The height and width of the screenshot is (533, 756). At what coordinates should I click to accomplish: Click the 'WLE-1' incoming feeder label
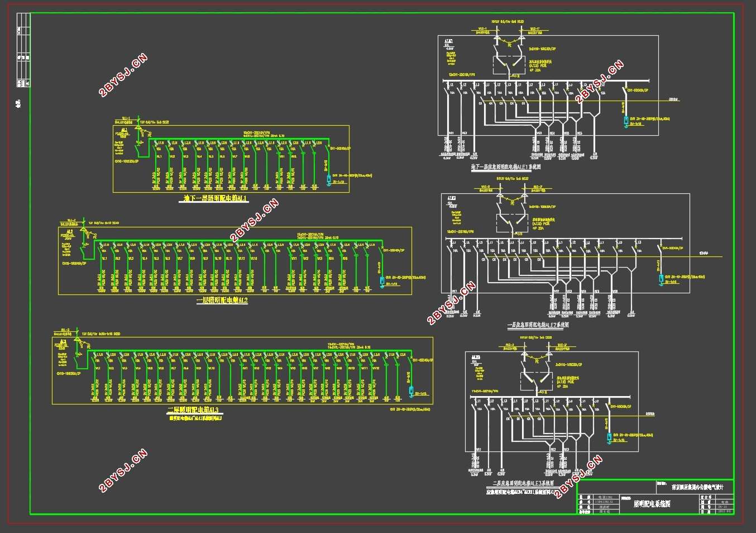click(483, 29)
